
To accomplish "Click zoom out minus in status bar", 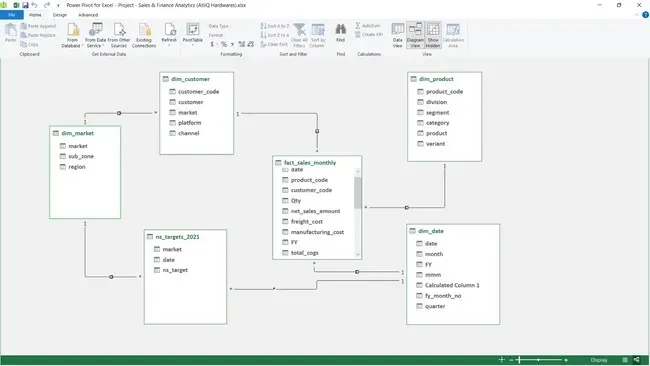I will [511, 360].
